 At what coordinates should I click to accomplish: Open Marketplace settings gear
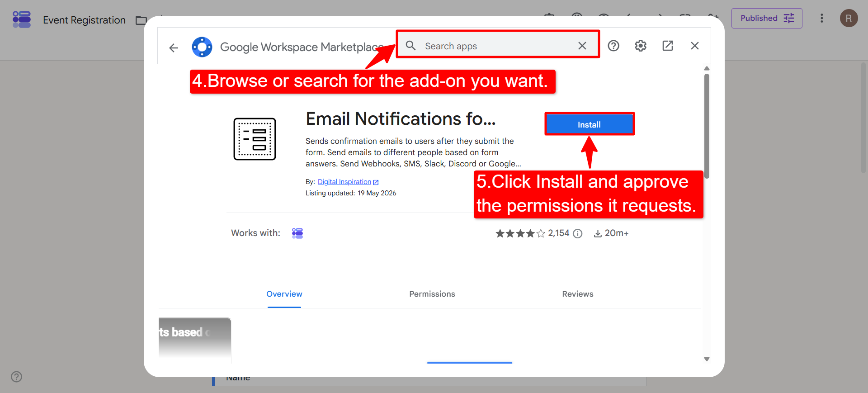click(x=641, y=46)
